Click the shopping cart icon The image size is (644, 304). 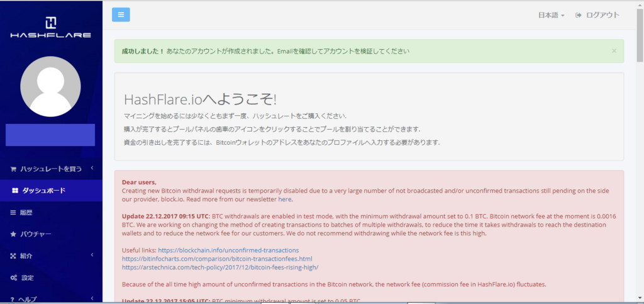[x=13, y=169]
